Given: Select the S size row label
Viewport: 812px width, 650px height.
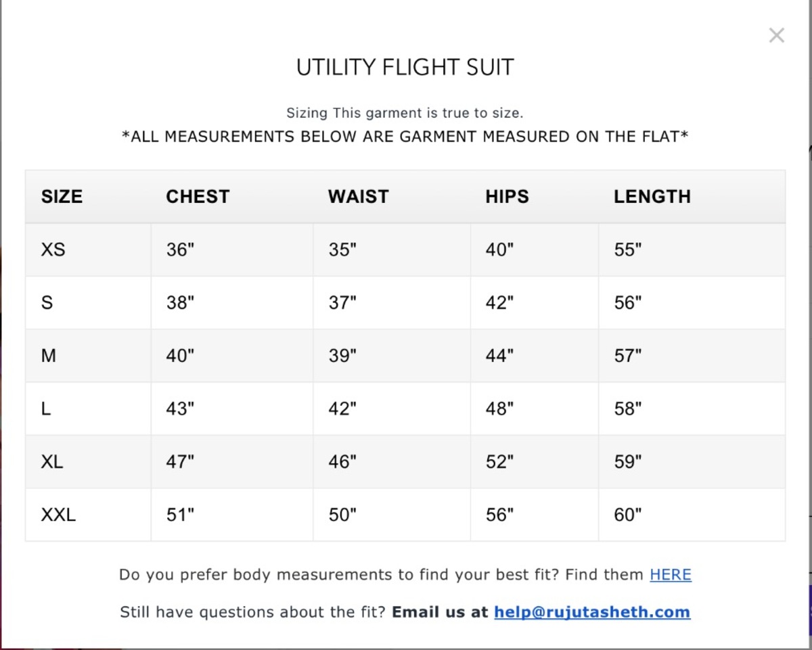Looking at the screenshot, I should click(x=47, y=302).
